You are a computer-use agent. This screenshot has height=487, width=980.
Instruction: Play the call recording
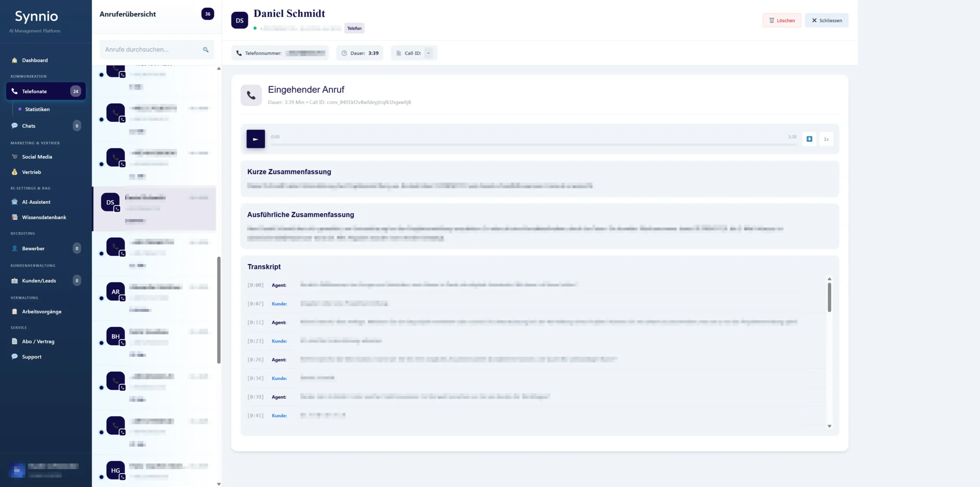[x=255, y=139]
